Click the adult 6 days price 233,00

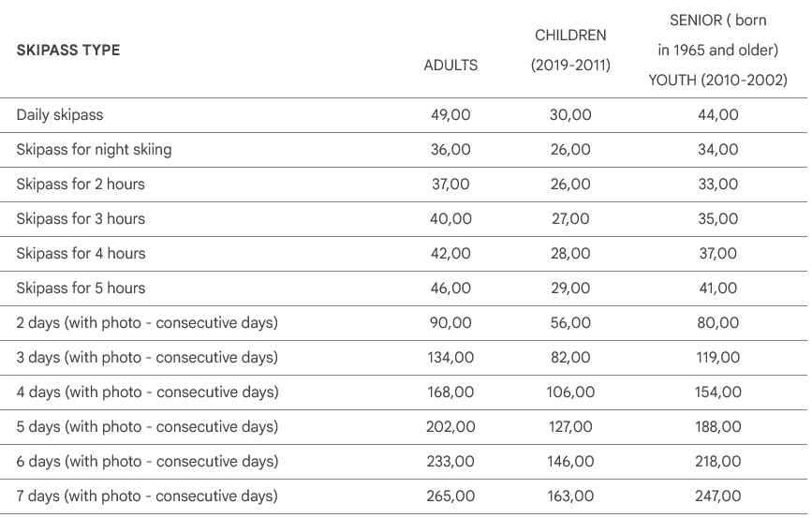tap(450, 462)
